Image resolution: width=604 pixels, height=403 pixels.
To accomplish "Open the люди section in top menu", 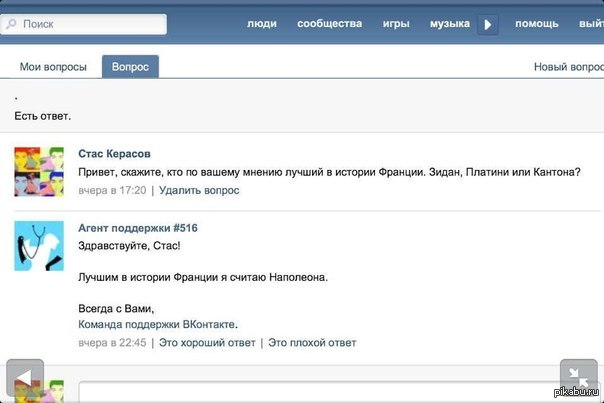I will [262, 23].
